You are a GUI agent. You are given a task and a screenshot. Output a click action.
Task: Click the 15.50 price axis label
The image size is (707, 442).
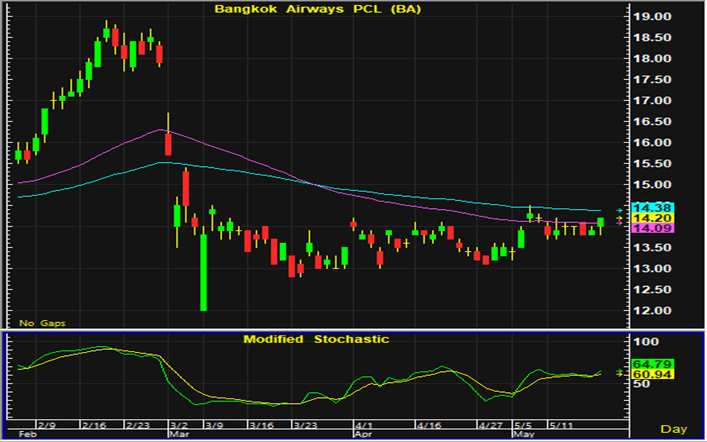(x=652, y=164)
